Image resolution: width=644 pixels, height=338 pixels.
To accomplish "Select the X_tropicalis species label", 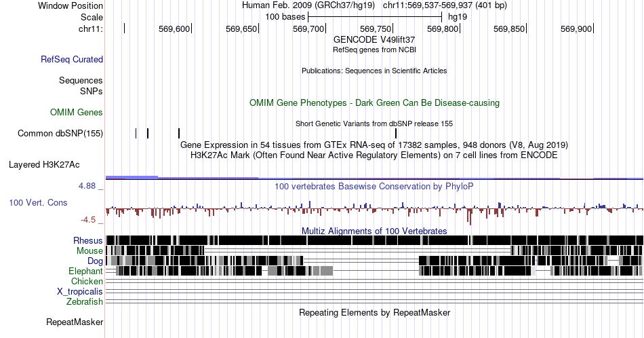I will (80, 292).
